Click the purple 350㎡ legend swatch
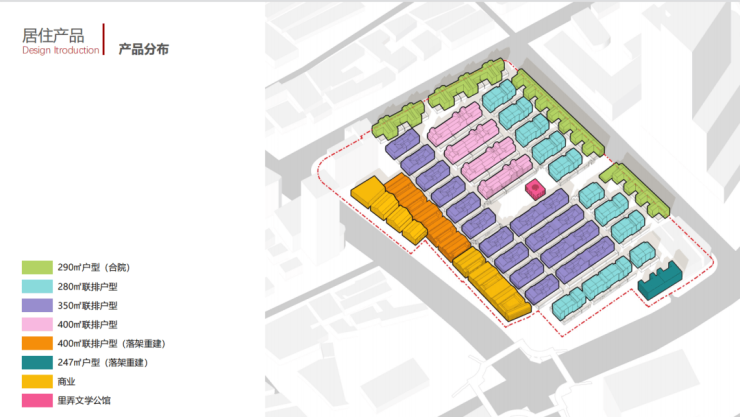Screen dimensions: 740x417 coord(37,305)
